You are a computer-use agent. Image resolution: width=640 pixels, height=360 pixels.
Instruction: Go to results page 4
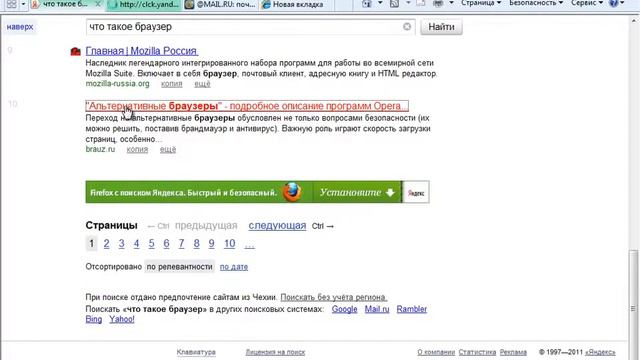136,244
